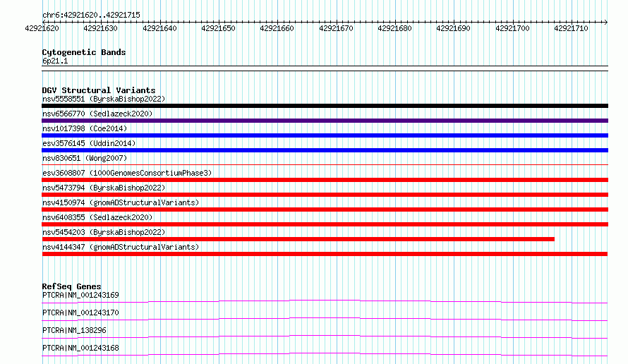Click ruler coordinate 42921680
Screen dimensions: 628x364
click(394, 28)
